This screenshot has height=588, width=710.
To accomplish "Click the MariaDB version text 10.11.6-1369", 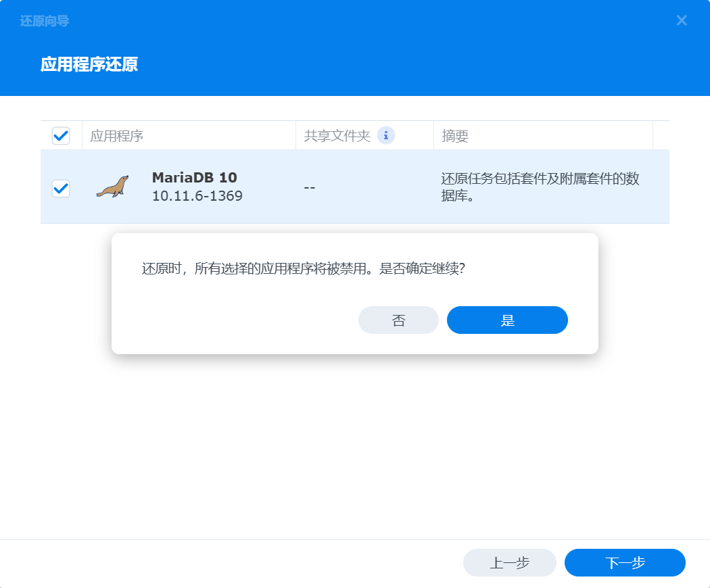I will (196, 197).
